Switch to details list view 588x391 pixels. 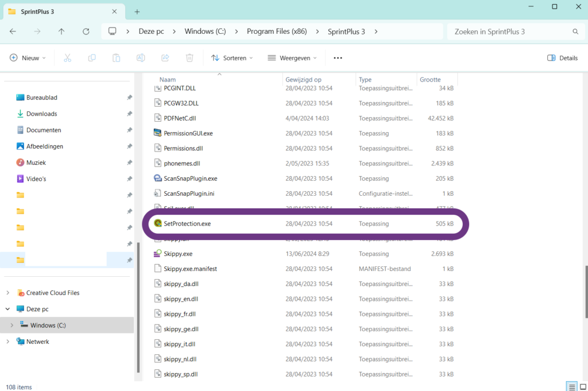coord(571,386)
